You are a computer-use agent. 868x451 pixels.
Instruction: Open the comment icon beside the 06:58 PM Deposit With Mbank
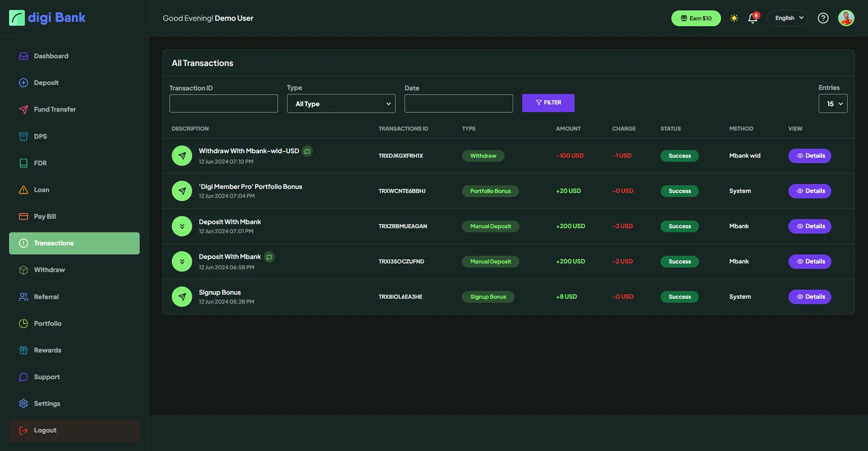pyautogui.click(x=269, y=257)
